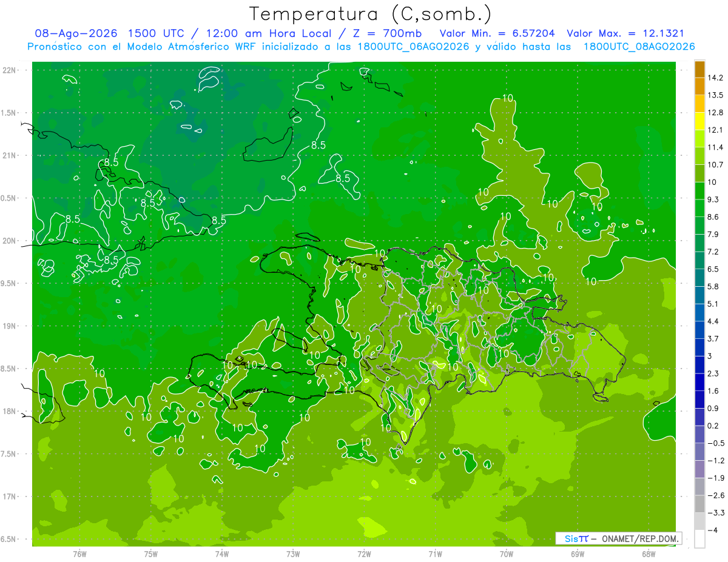The image size is (728, 562).
Task: Click the white swatch below -4
Action: click(x=699, y=539)
